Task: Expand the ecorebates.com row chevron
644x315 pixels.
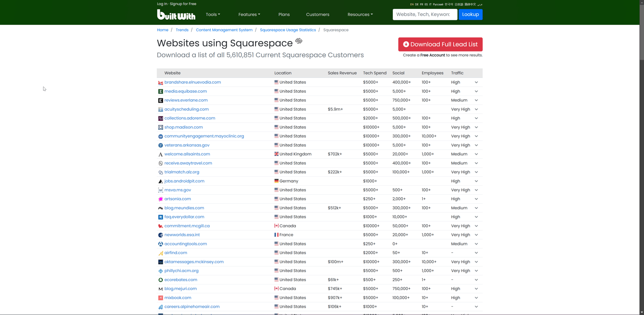Action: tap(476, 280)
